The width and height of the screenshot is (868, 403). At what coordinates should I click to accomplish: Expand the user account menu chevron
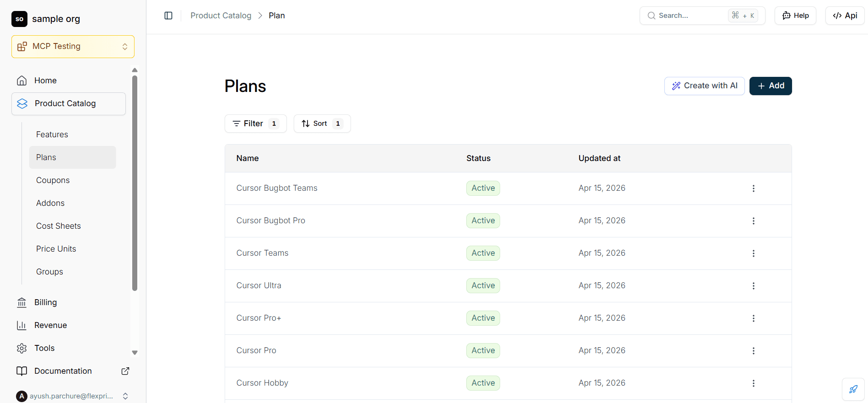point(125,396)
